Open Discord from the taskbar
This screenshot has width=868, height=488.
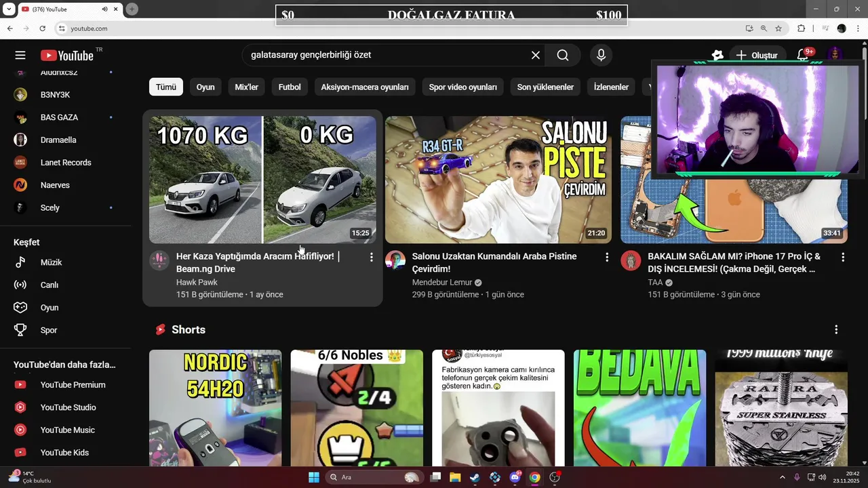515,477
